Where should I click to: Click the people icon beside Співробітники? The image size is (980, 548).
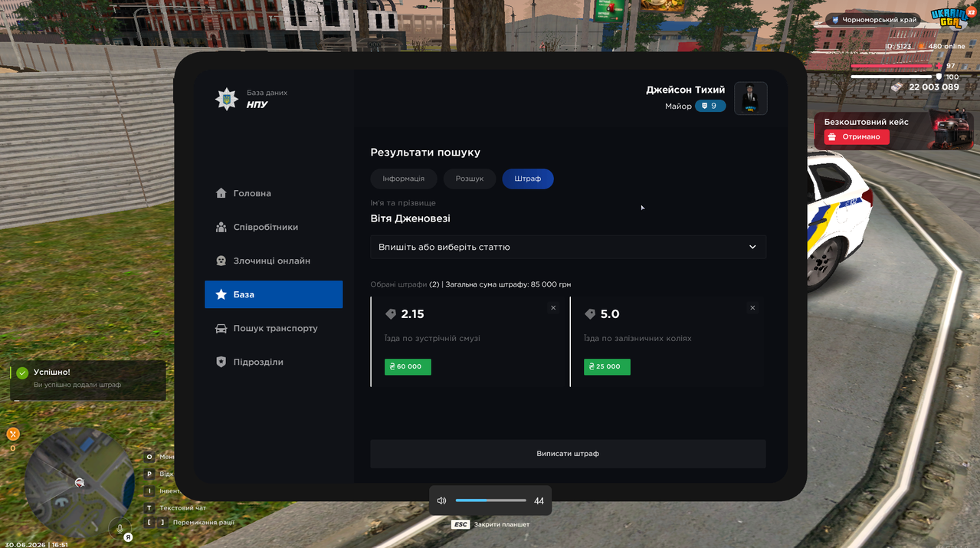coord(221,227)
